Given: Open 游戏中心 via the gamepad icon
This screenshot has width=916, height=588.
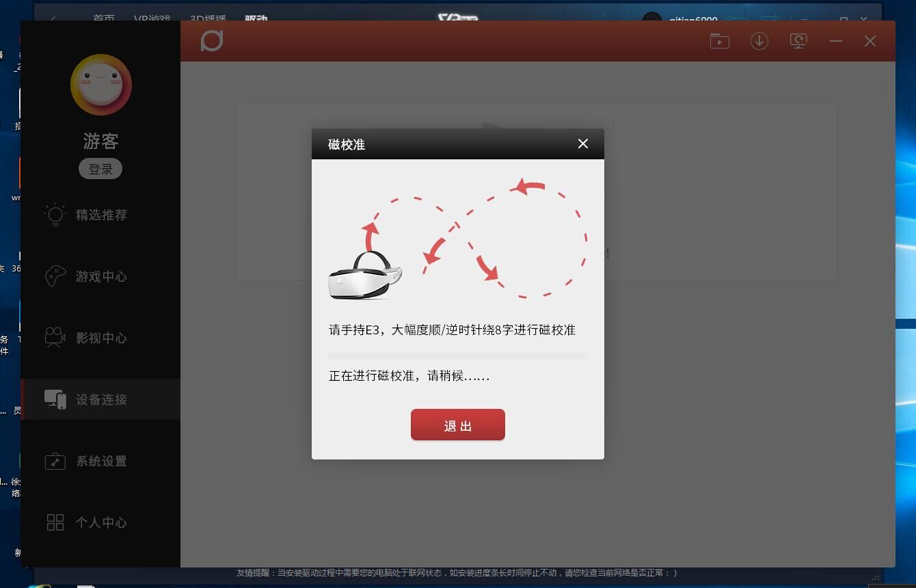Looking at the screenshot, I should [x=55, y=276].
